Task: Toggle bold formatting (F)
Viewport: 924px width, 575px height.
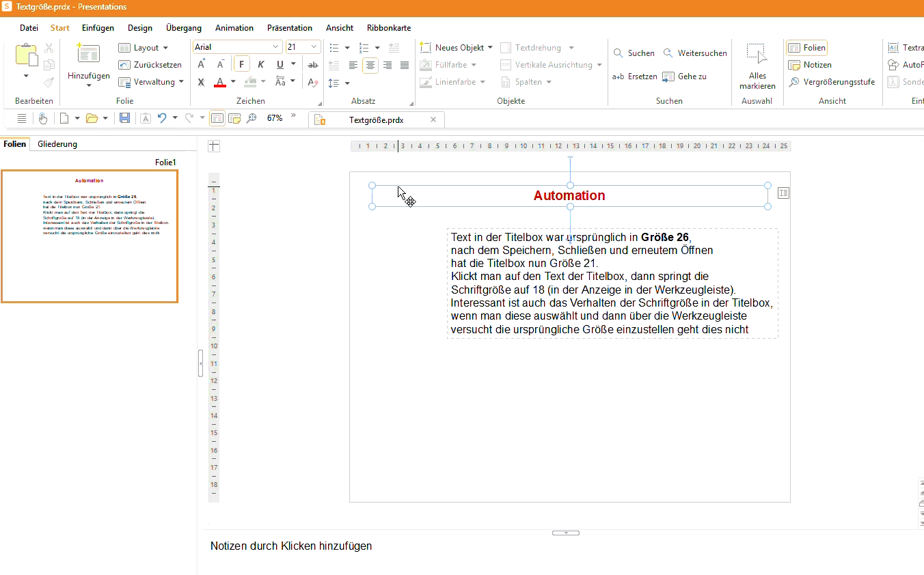Action: click(242, 64)
